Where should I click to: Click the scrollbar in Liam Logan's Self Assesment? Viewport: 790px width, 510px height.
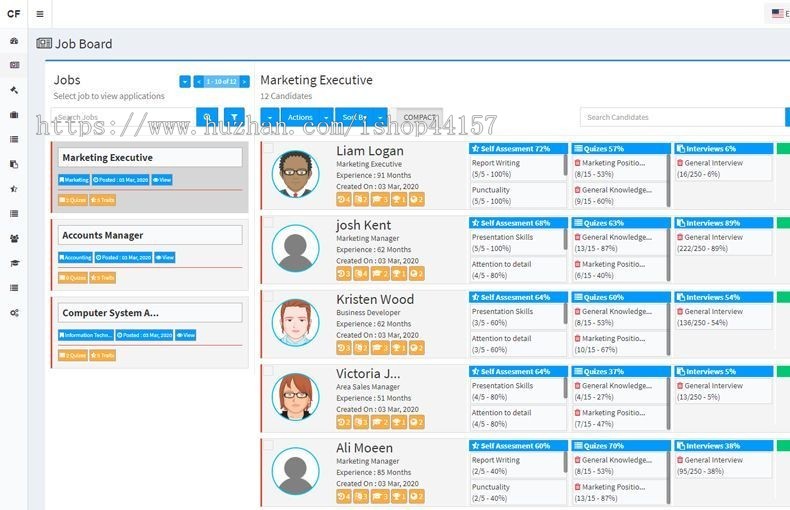click(565, 166)
